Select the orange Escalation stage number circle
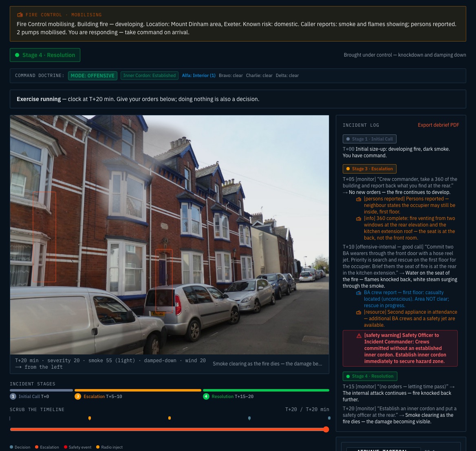Viewport: 476px width, 451px height. pos(78,396)
